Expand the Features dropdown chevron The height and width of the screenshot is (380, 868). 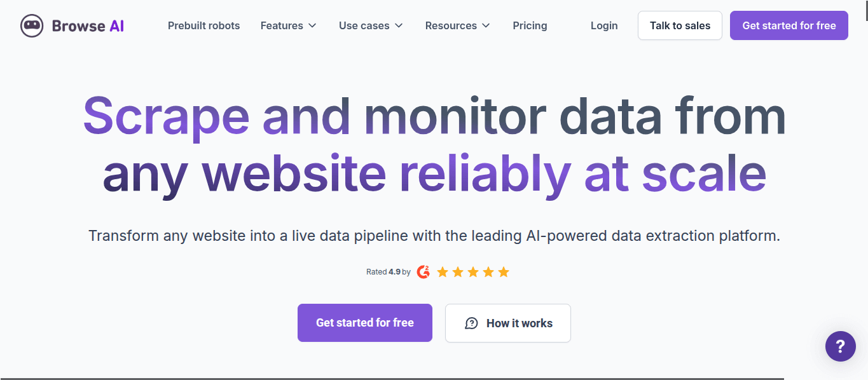[312, 25]
